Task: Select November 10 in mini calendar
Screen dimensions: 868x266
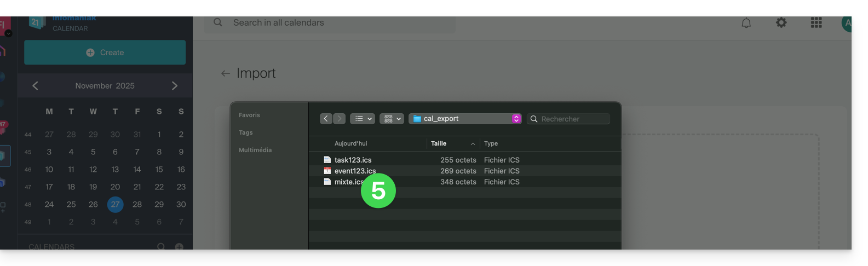Action: [49, 169]
